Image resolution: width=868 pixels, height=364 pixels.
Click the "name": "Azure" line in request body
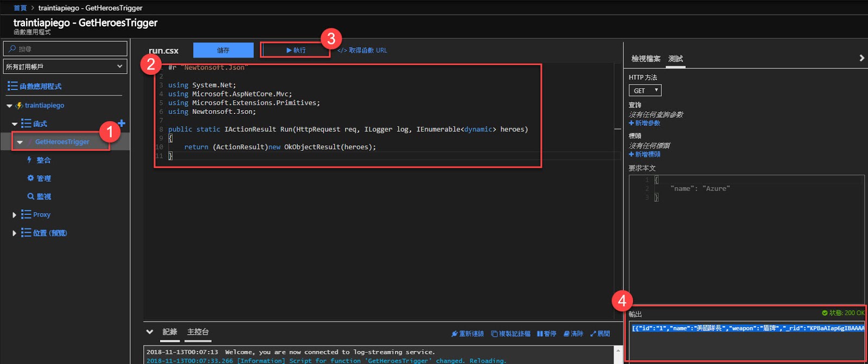tap(700, 188)
